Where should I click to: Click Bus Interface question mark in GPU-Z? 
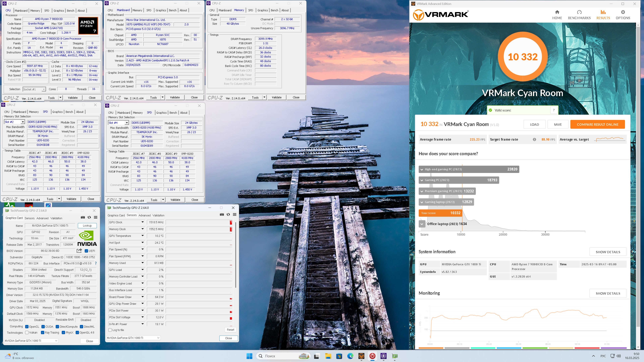pos(96,263)
